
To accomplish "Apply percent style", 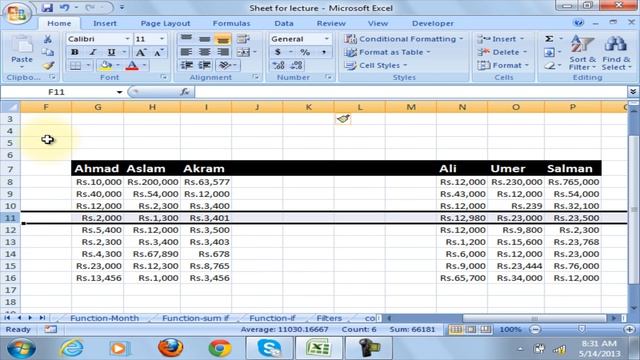I will click(x=305, y=52).
